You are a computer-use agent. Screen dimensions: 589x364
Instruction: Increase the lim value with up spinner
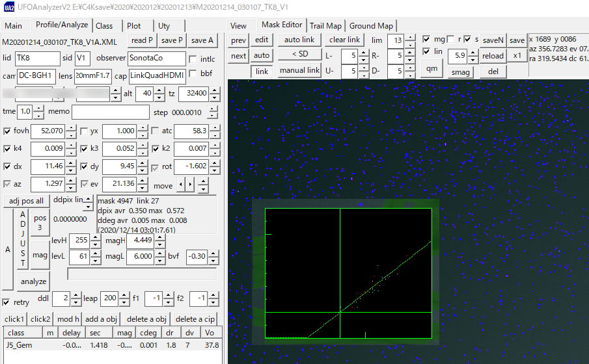click(410, 36)
